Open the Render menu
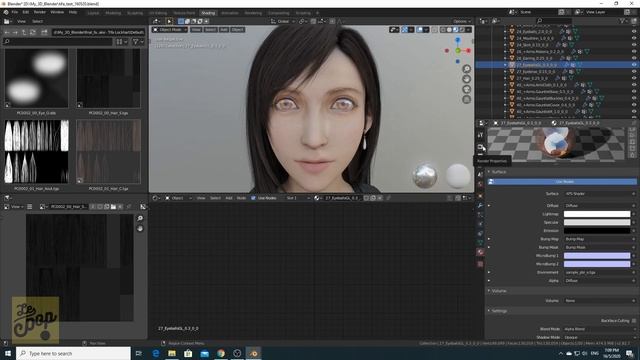Viewport: 640px width, 360px height. (x=40, y=12)
